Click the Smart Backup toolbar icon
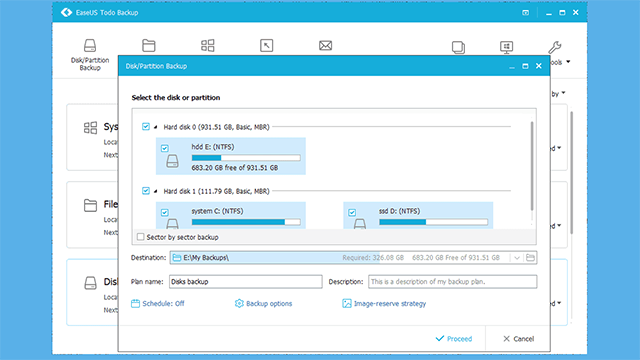The height and width of the screenshot is (360, 640). pyautogui.click(x=267, y=45)
